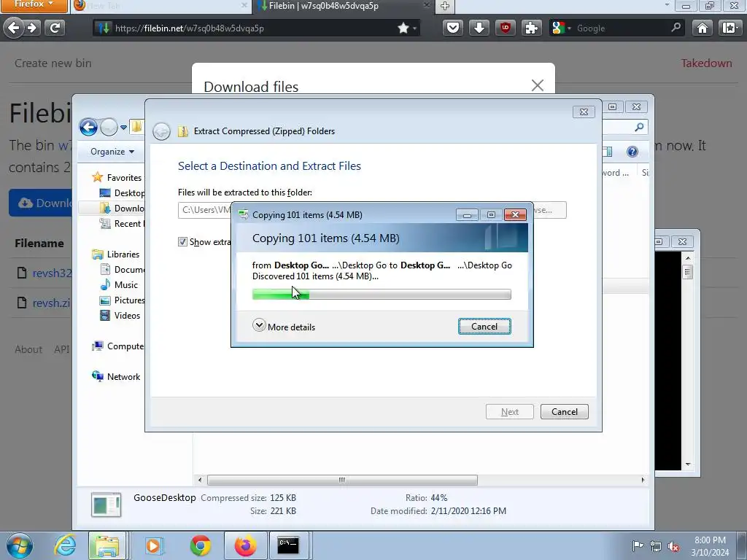Cancel the copying operation

[x=484, y=326]
